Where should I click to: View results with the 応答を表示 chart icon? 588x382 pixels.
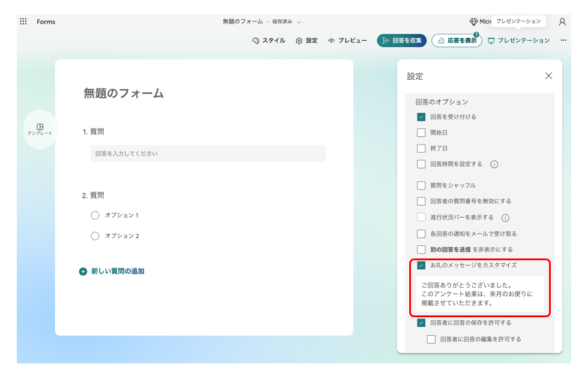tap(441, 41)
